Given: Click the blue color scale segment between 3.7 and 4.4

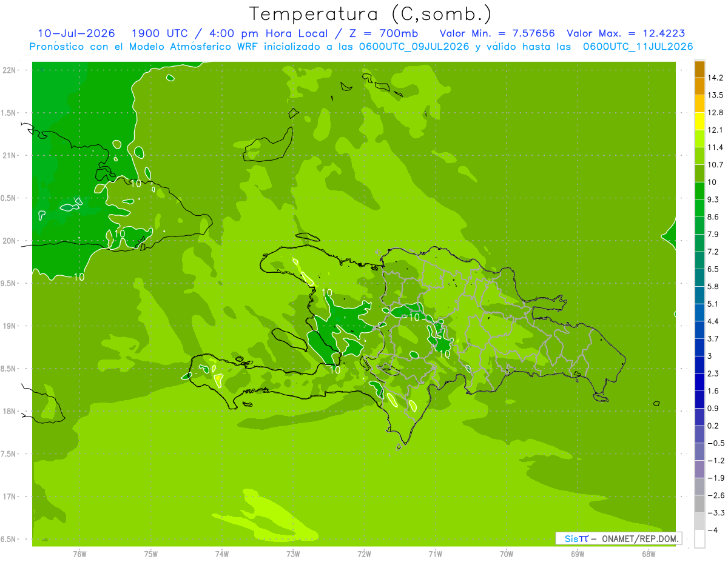Looking at the screenshot, I should tap(699, 330).
